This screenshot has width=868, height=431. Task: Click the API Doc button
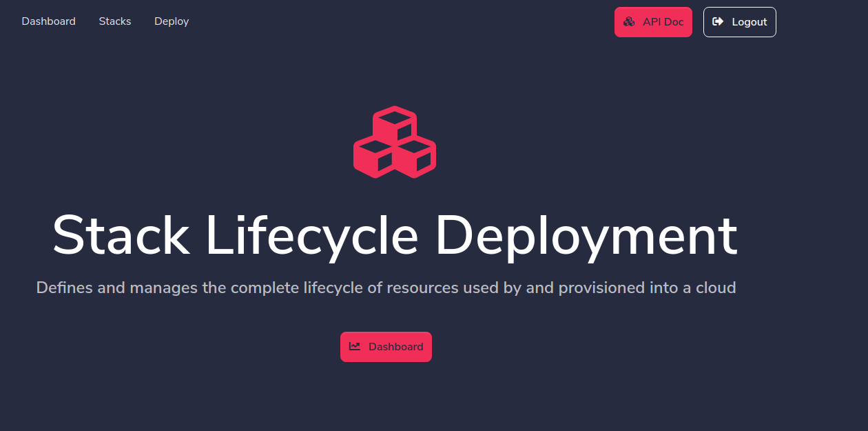(653, 22)
